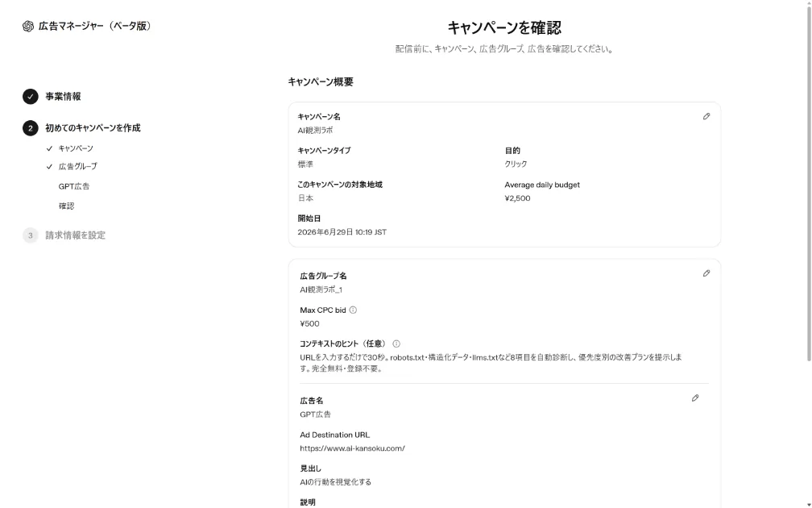This screenshot has width=812, height=508.
Task: Click the destination URL https://www.ai-kansoku.com/
Action: pos(352,448)
